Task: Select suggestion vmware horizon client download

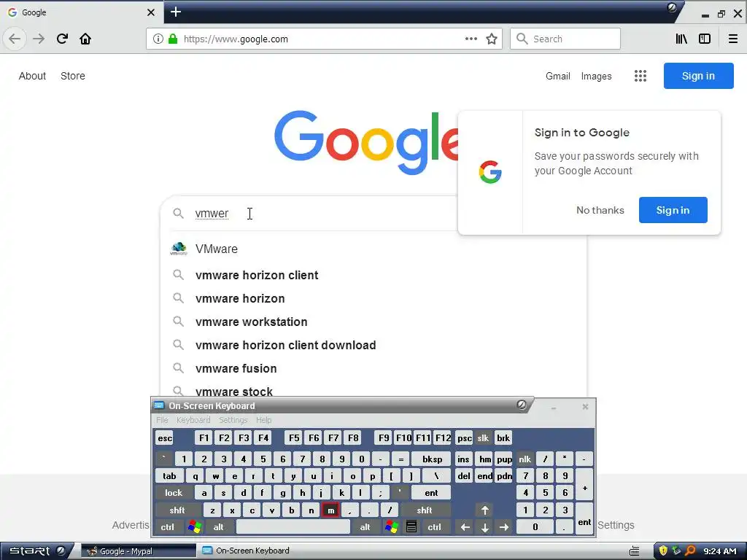Action: click(x=285, y=345)
